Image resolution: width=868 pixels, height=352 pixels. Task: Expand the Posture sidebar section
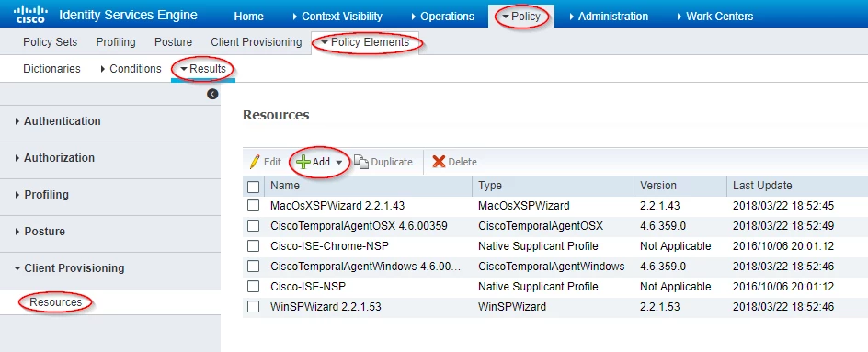tap(40, 231)
